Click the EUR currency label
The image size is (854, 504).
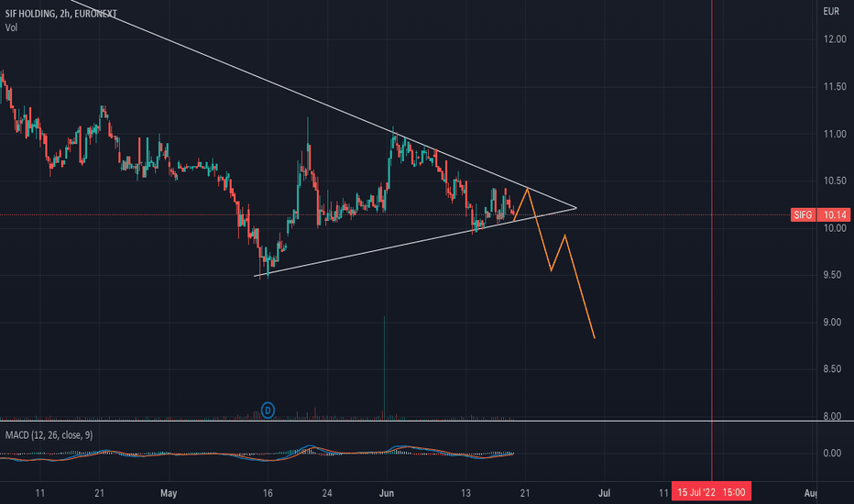click(831, 11)
